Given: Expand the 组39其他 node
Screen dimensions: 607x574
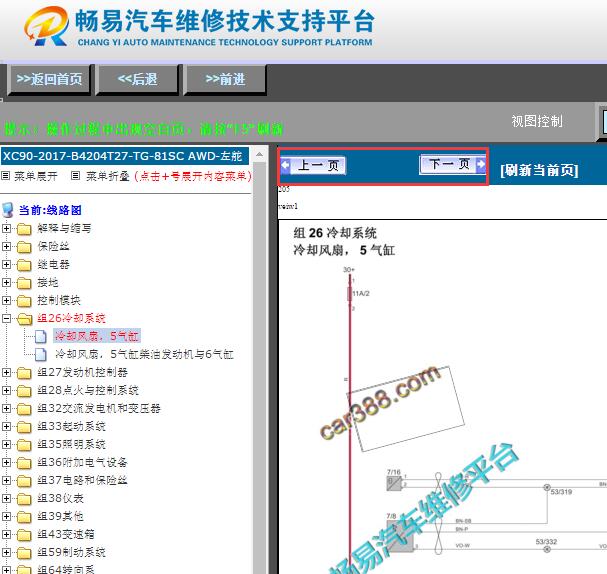Looking at the screenshot, I should 6,516.
